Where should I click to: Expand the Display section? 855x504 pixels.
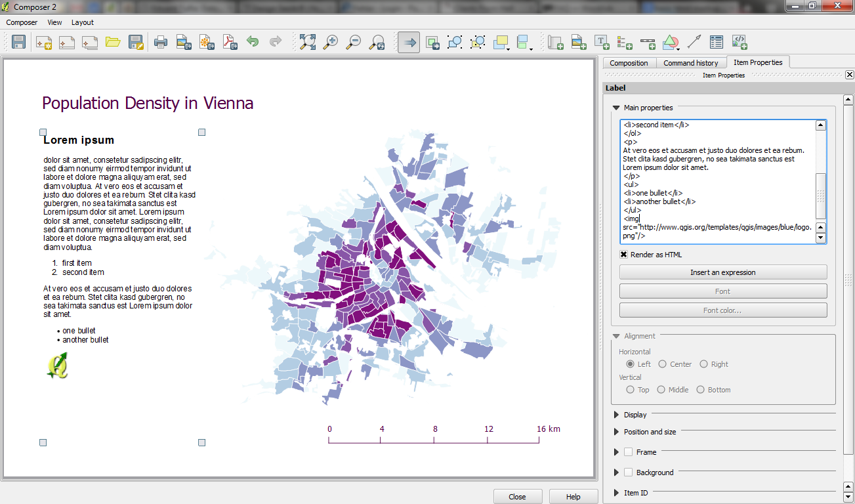[x=616, y=415]
